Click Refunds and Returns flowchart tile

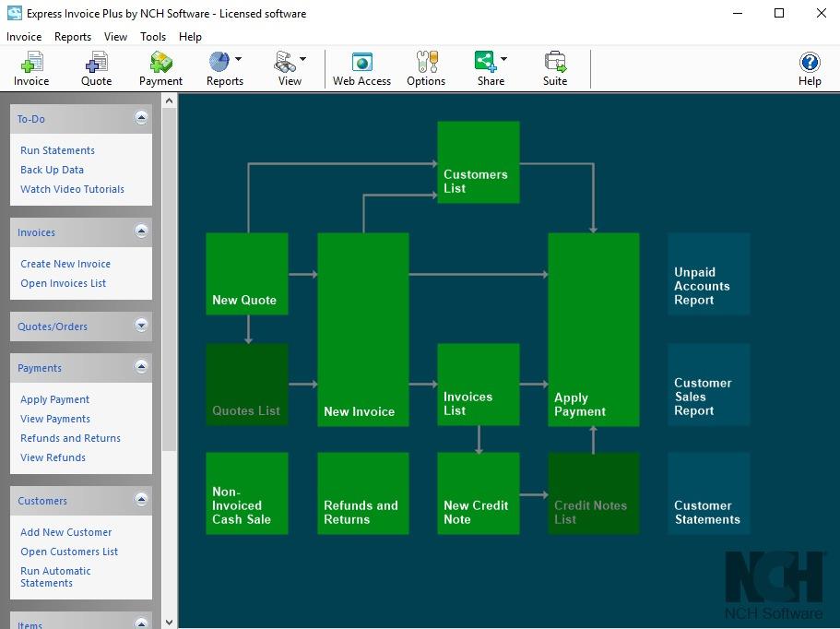point(363,493)
